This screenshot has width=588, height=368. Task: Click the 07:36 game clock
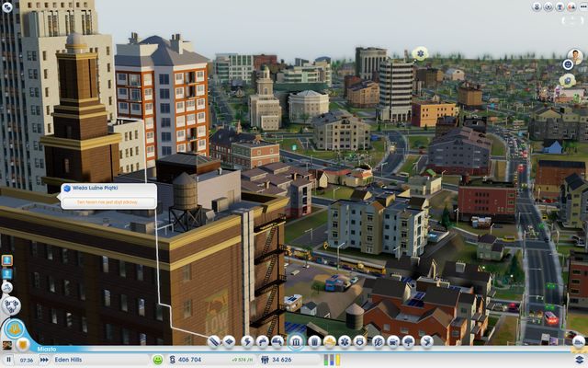(x=27, y=360)
